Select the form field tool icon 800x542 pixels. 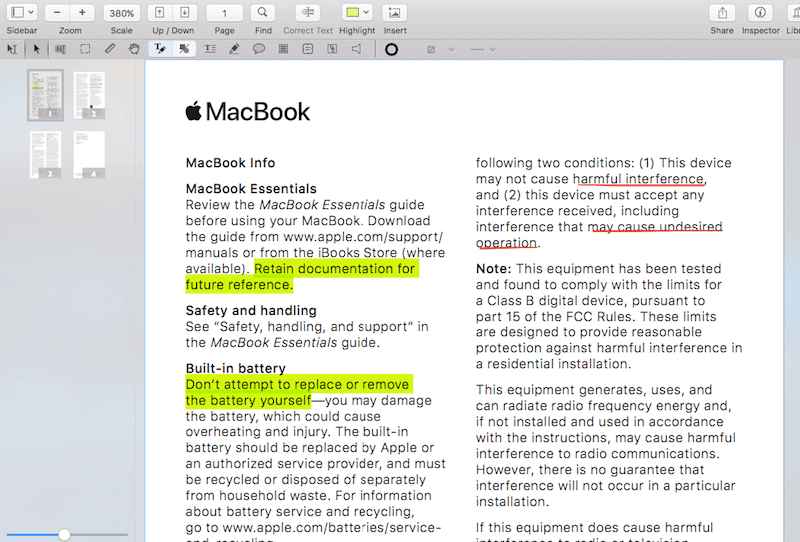308,49
